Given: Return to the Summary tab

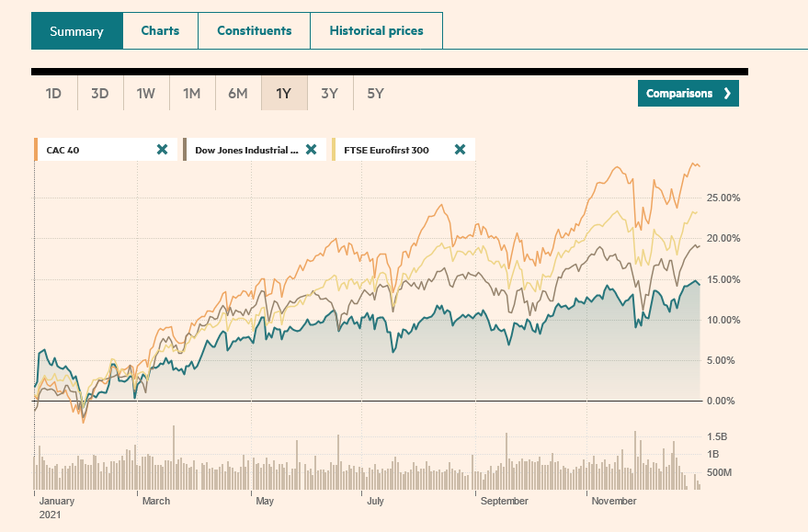Looking at the screenshot, I should 77,30.
